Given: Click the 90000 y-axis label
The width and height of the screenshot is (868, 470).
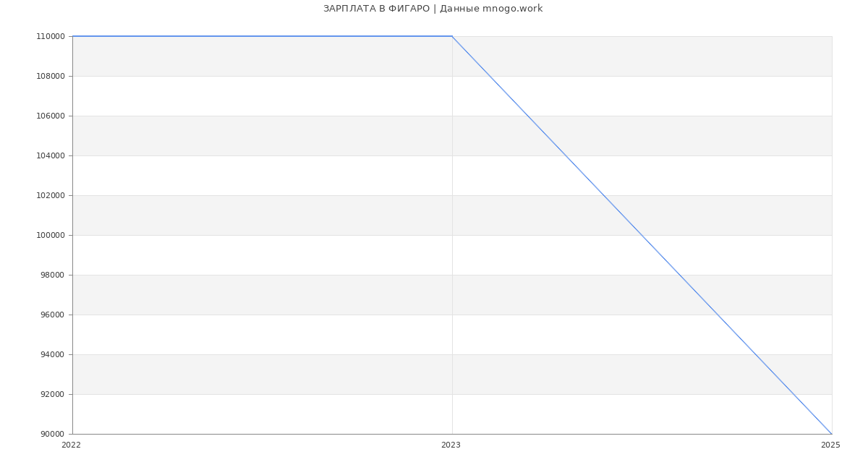Looking at the screenshot, I should pos(53,435).
